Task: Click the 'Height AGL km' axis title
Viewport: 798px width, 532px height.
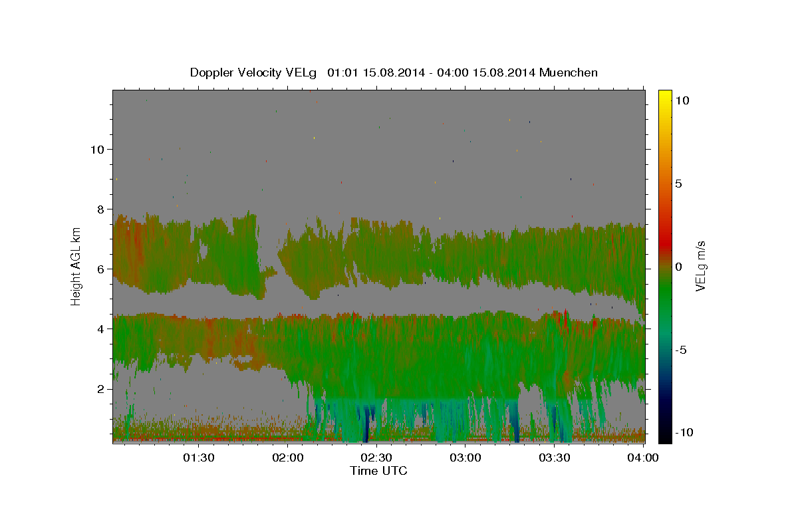Action: (76, 267)
